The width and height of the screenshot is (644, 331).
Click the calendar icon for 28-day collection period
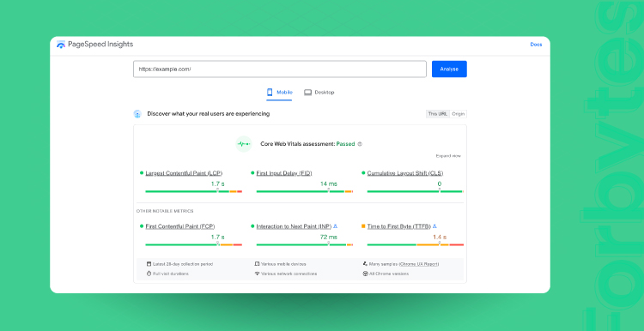point(149,264)
